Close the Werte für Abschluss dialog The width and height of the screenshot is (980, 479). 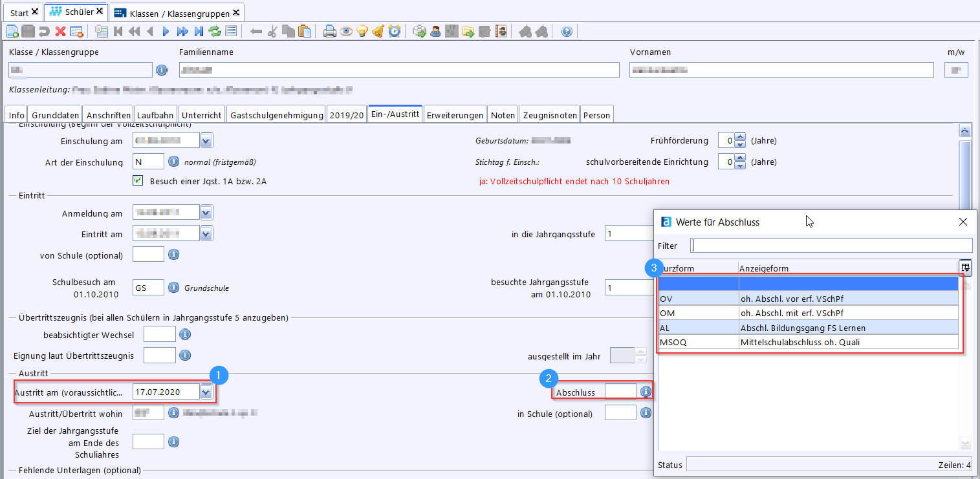(x=963, y=222)
